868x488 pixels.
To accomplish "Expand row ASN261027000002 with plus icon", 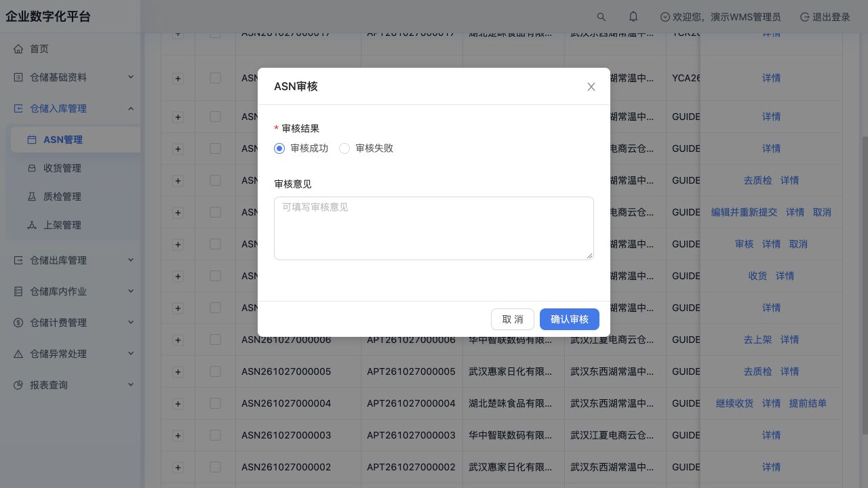I will click(x=178, y=468).
